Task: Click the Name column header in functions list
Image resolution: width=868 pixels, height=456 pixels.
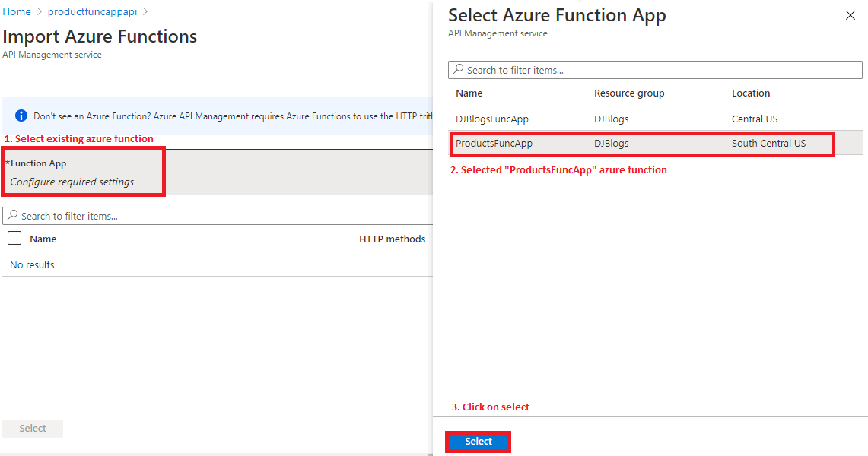Action: [x=43, y=239]
